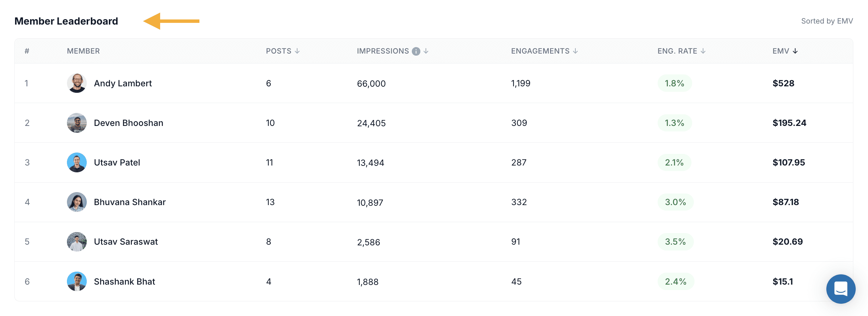
Task: Select the $528 EMV value
Action: point(783,83)
